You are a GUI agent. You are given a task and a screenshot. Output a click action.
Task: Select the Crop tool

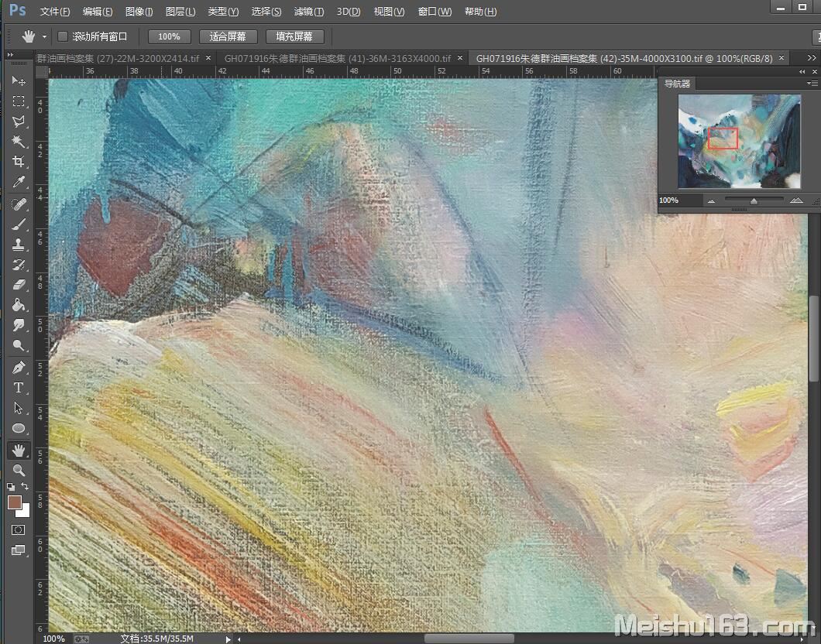(19, 162)
